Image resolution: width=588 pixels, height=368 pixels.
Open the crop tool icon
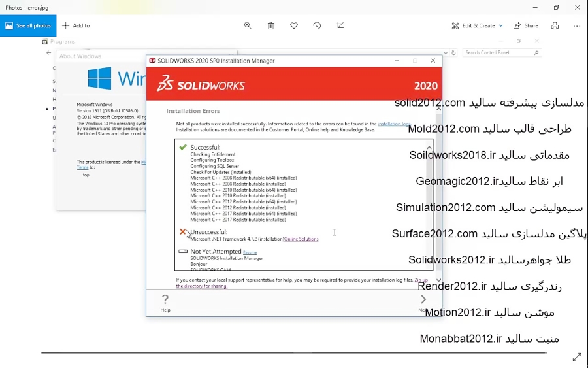tap(340, 25)
